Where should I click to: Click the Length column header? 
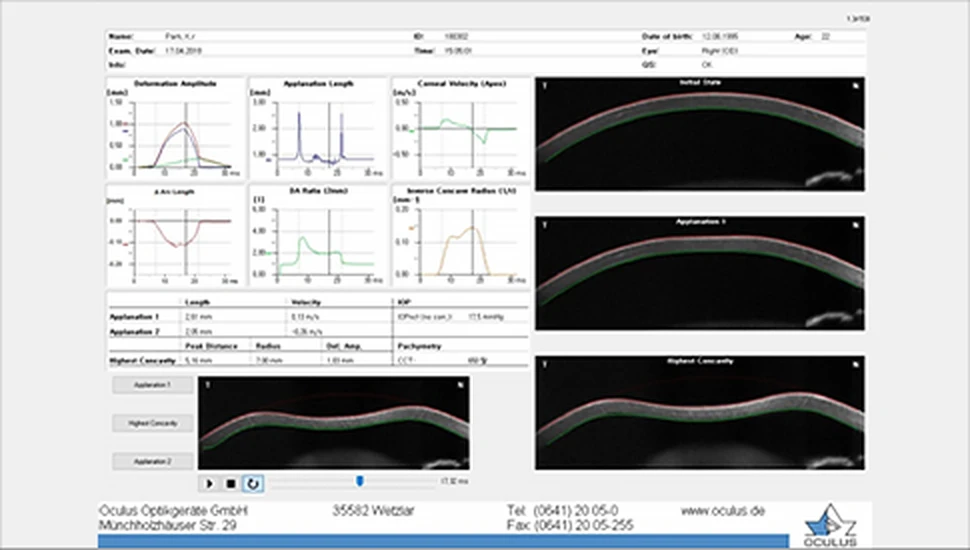(x=197, y=303)
